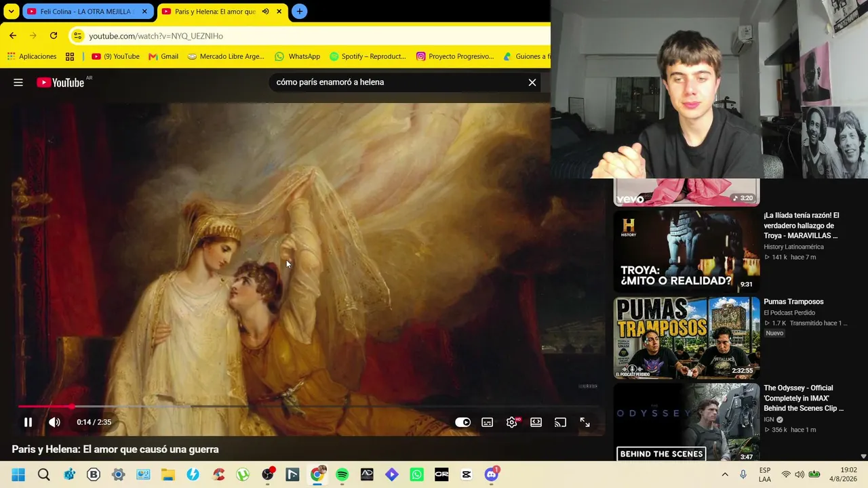Toggle the autoplay switch in the player

(x=462, y=422)
